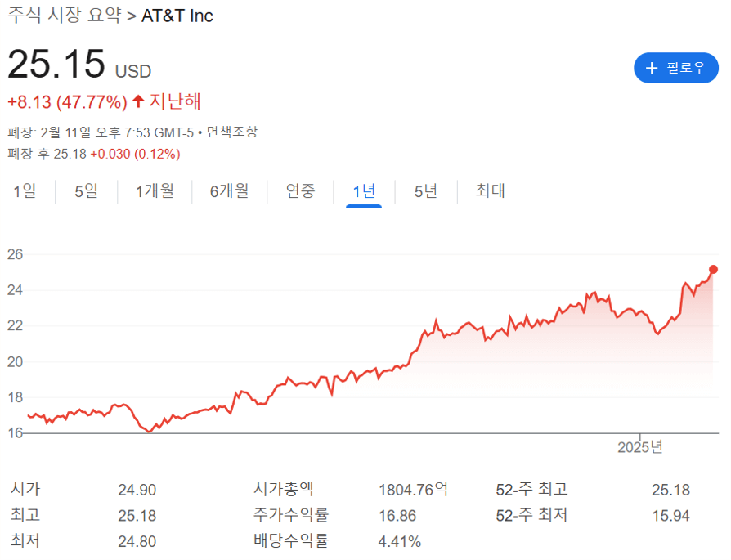731x560 pixels.
Task: Click the 시가총액 label
Action: [x=284, y=489]
